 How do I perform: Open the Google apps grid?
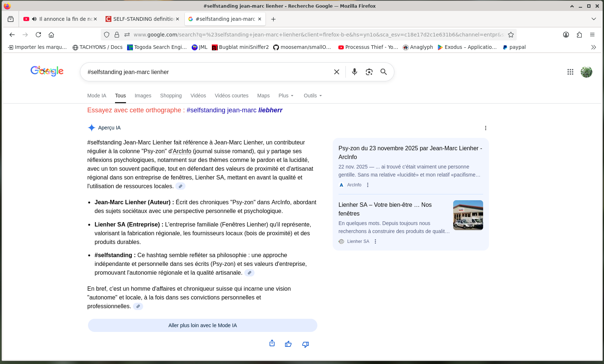point(570,72)
